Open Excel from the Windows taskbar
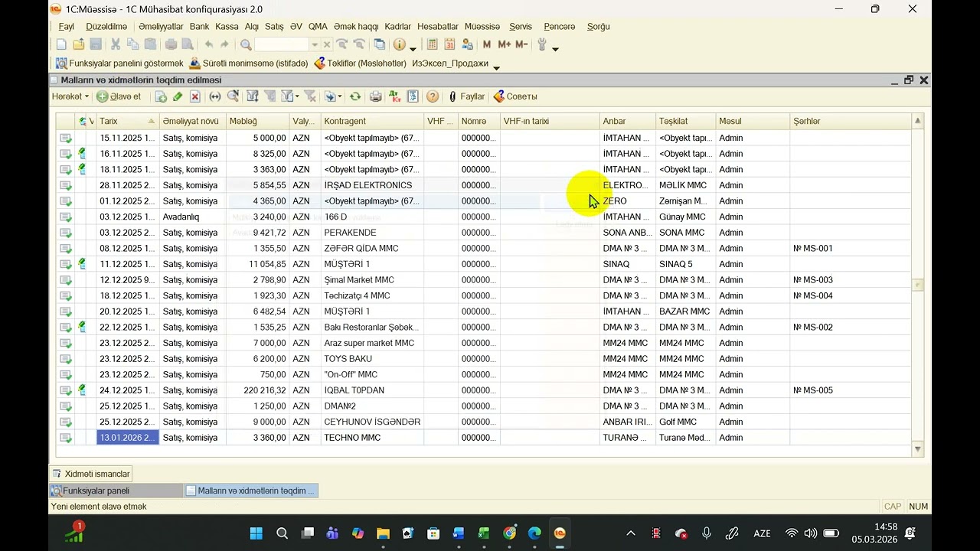This screenshot has height=551, width=980. 484,533
